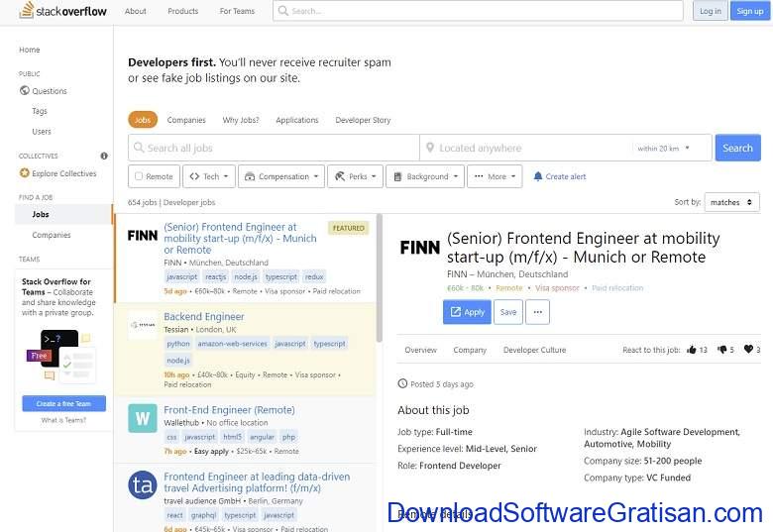Click the travel audience ta logo
Image resolution: width=773 pixels, height=532 pixels.
pyautogui.click(x=143, y=485)
